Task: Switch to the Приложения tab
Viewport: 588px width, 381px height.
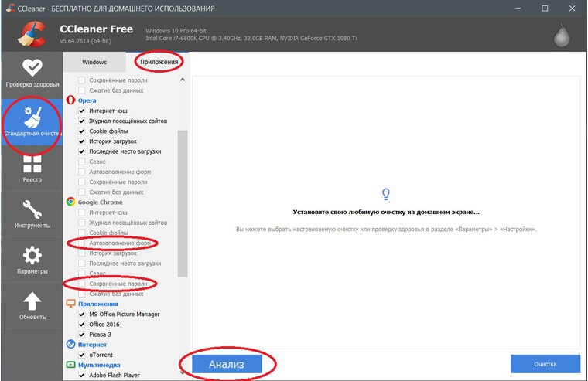Action: pyautogui.click(x=159, y=62)
